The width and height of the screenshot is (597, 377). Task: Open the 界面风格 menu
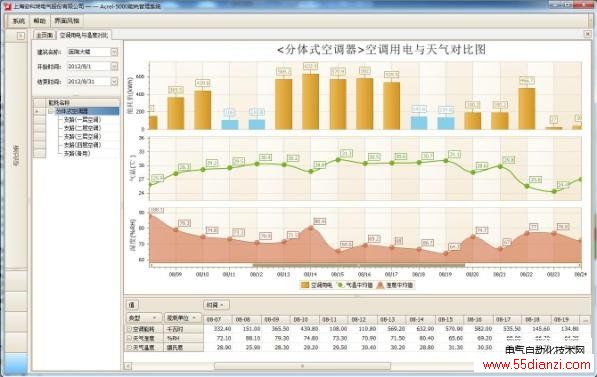67,21
